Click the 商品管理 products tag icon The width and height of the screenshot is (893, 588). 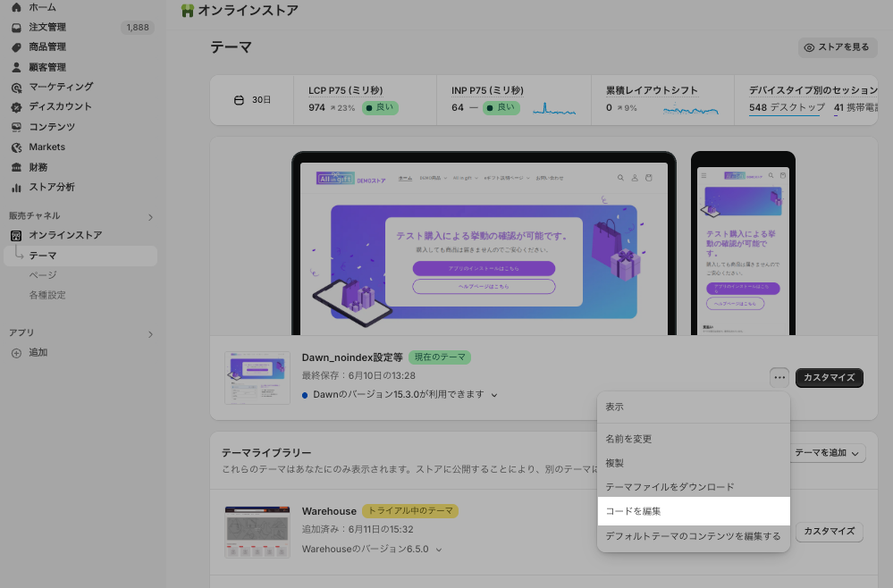(16, 46)
